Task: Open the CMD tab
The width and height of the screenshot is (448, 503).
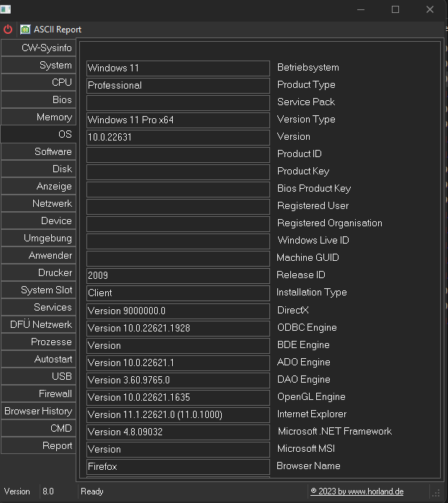Action: [x=38, y=428]
